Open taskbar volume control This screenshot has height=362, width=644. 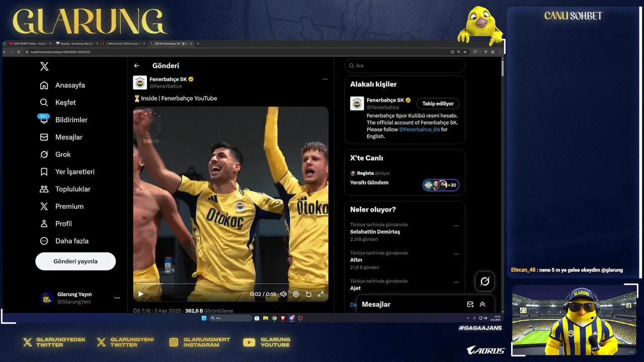pos(486,318)
